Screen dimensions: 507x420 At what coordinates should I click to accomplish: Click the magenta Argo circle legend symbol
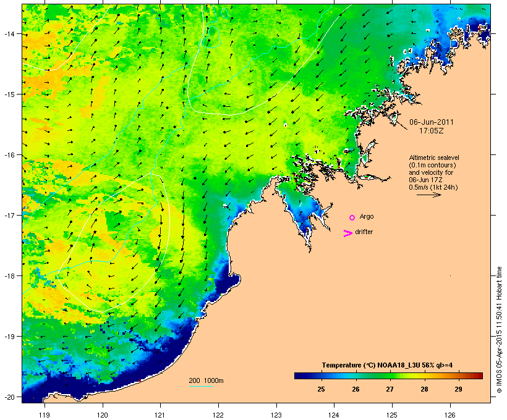tap(352, 217)
